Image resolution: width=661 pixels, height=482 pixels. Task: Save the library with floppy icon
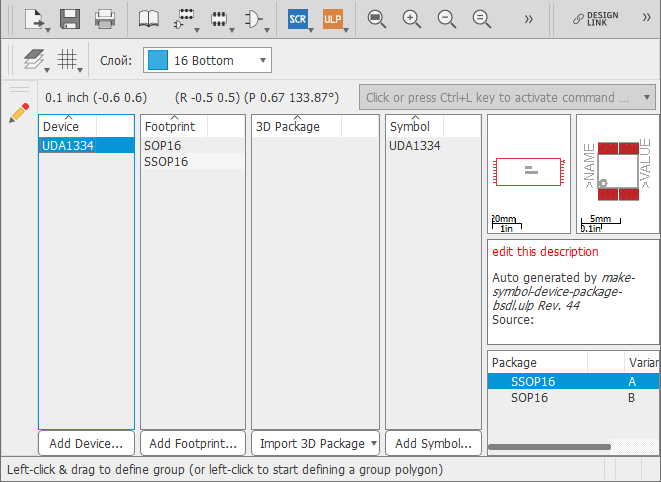coord(70,19)
